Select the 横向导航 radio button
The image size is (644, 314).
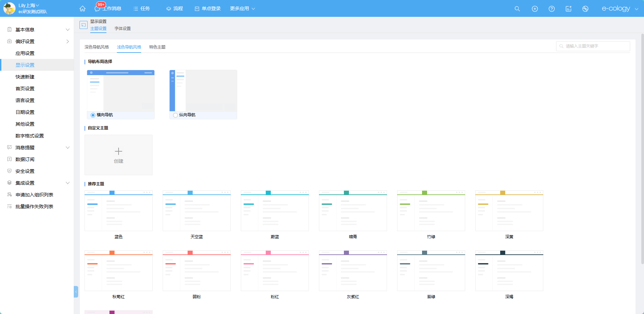pyautogui.click(x=93, y=115)
